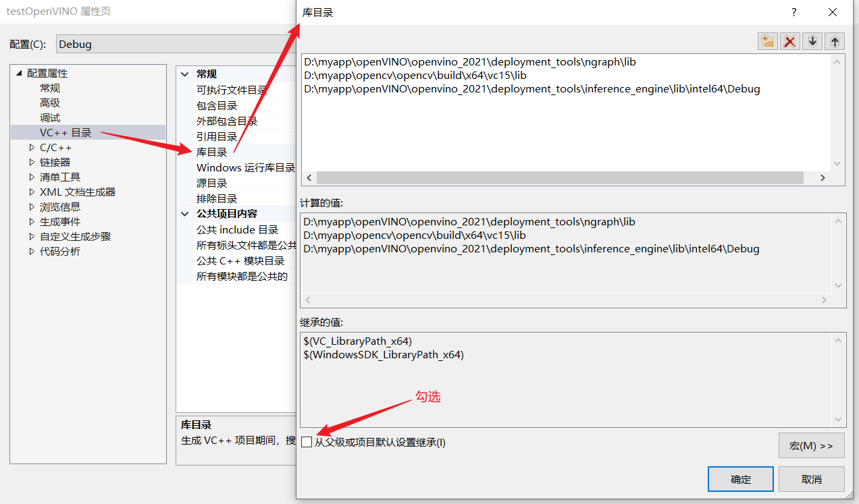Click the help question mark in 库目录 dialog
The height and width of the screenshot is (504, 859).
point(794,12)
